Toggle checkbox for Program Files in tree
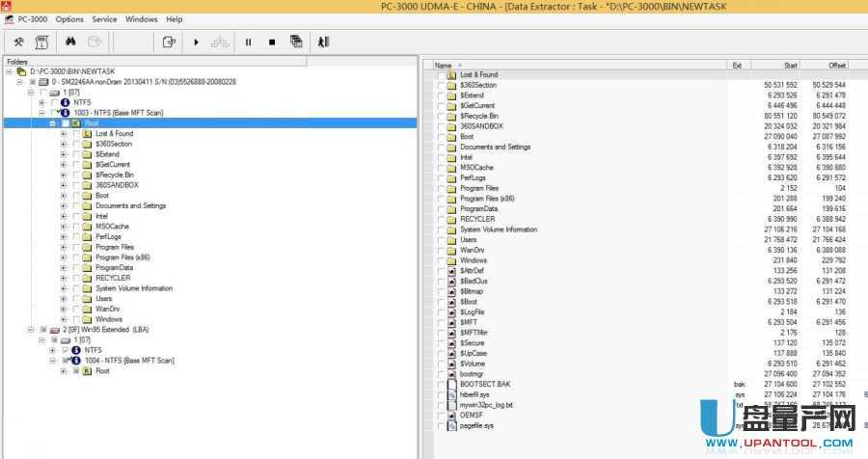Screen dimensions: 868x459 tap(76, 247)
